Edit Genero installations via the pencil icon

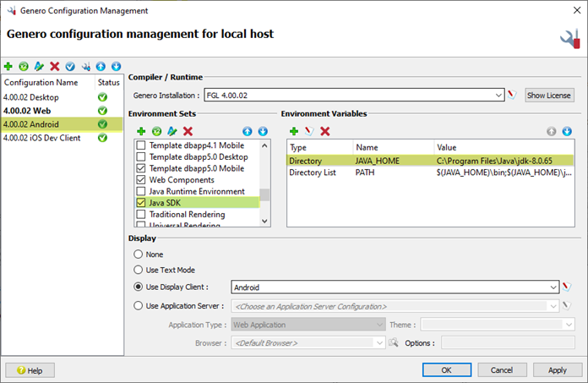512,95
